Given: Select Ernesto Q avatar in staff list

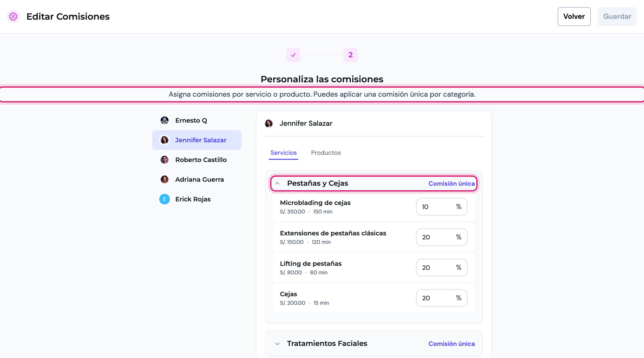Looking at the screenshot, I should [165, 120].
